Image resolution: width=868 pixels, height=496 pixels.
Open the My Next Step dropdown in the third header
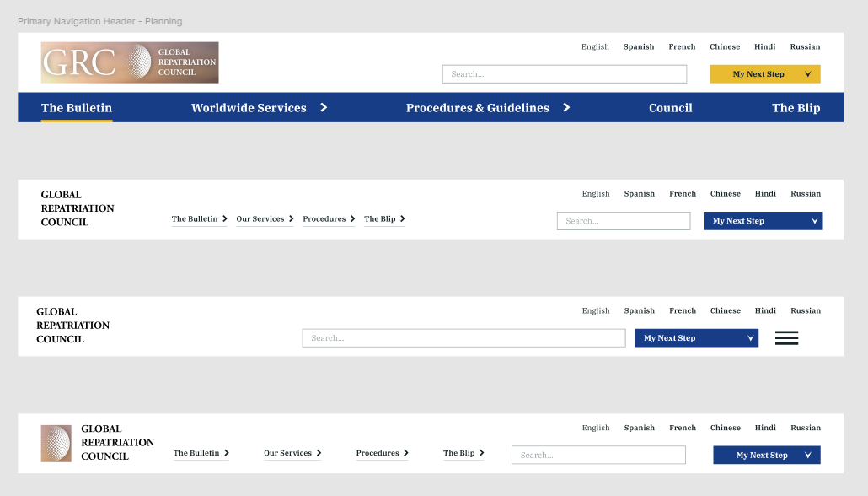coord(696,338)
